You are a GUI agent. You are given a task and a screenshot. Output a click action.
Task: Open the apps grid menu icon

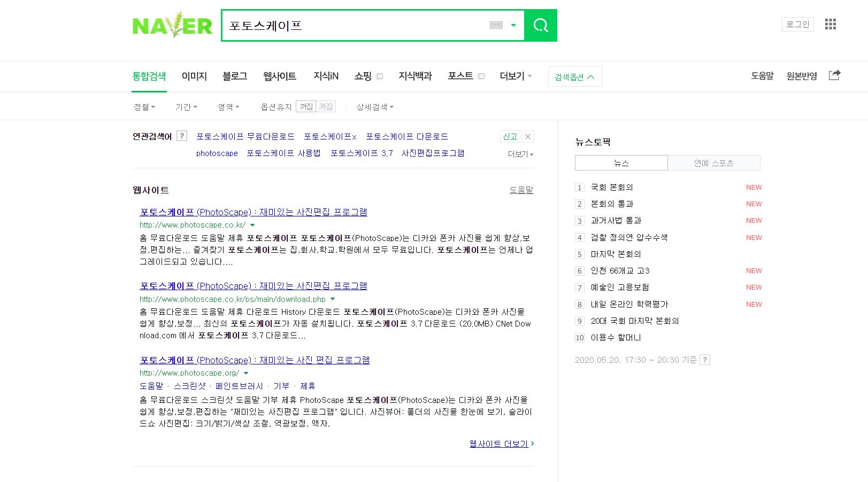(x=831, y=24)
